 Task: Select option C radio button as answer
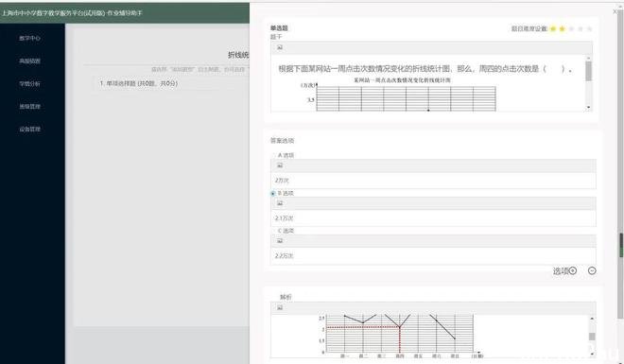[273, 231]
